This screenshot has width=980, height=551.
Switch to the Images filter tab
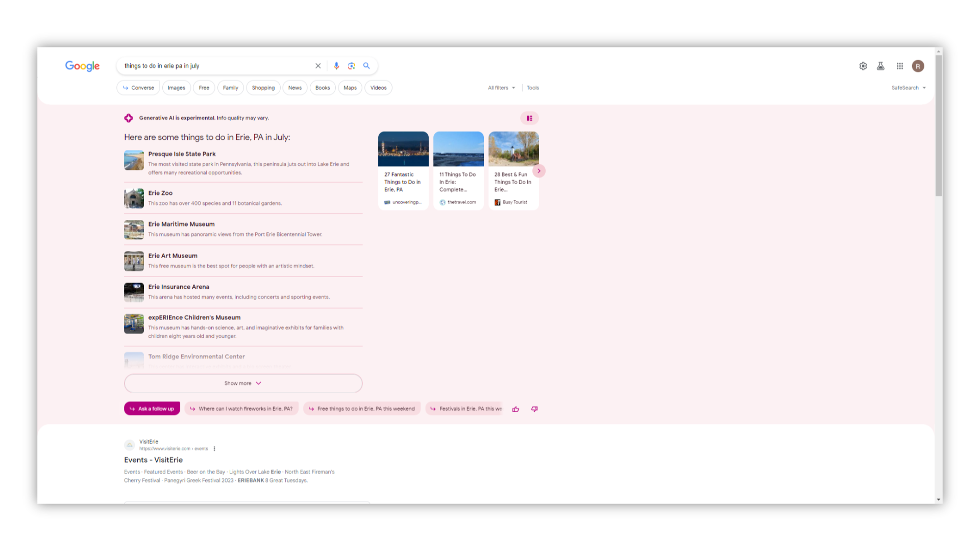pyautogui.click(x=177, y=88)
